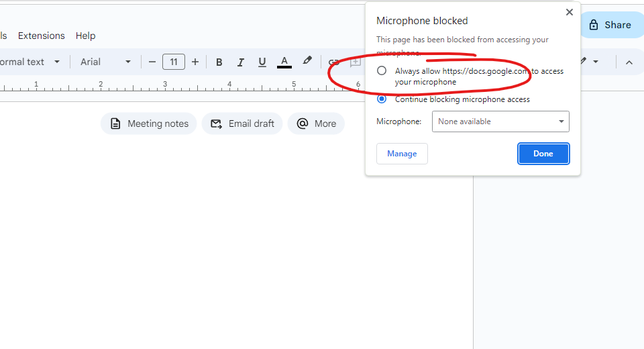644x349 pixels.
Task: Click the @ symbol icon on More chip
Action: pyautogui.click(x=303, y=123)
